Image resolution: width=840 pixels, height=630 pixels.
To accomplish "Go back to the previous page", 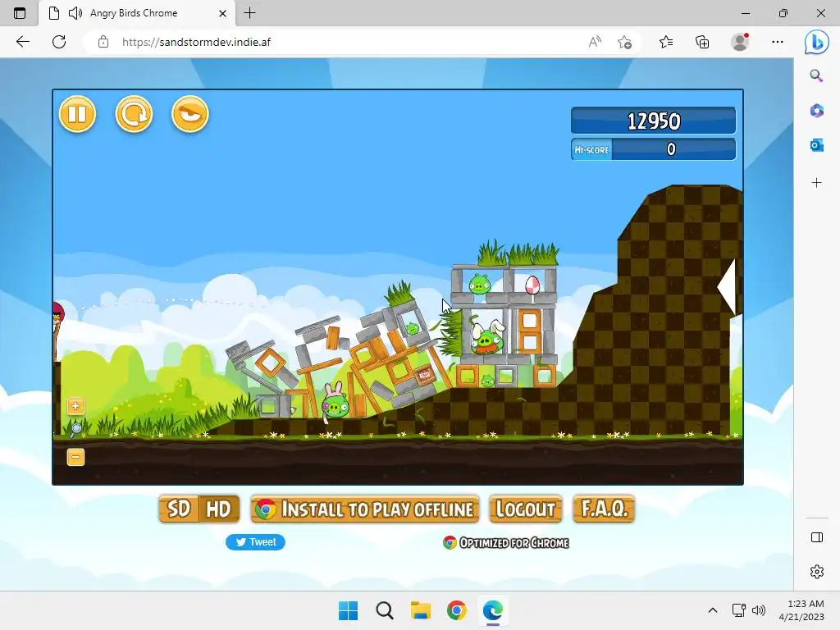I will pyautogui.click(x=22, y=42).
